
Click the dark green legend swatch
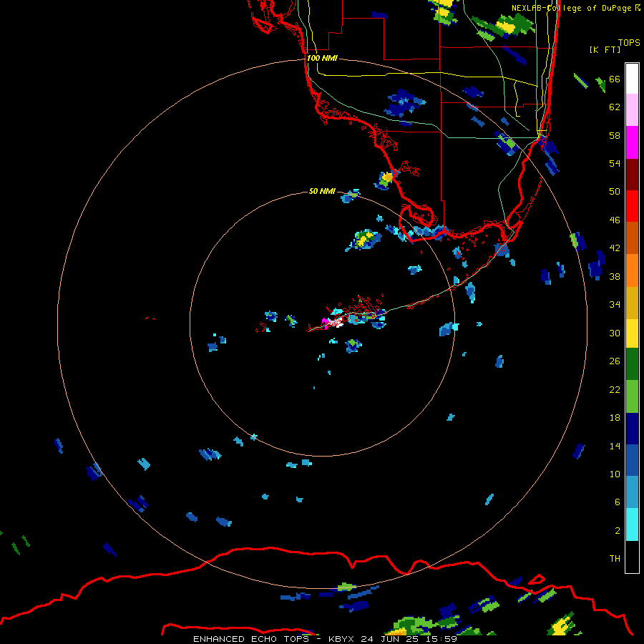[632, 364]
